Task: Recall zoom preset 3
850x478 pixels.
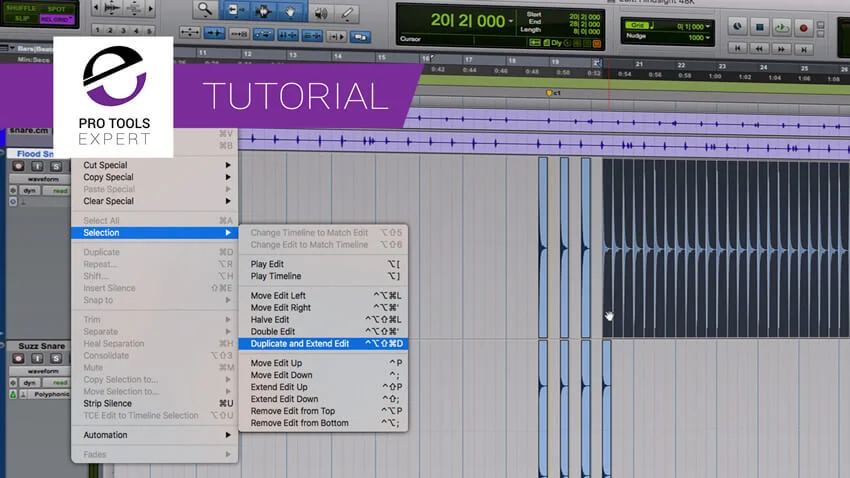Action: click(123, 30)
